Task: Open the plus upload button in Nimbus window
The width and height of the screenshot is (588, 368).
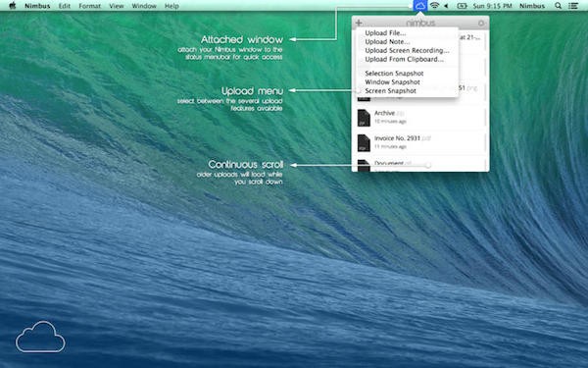Action: point(359,23)
